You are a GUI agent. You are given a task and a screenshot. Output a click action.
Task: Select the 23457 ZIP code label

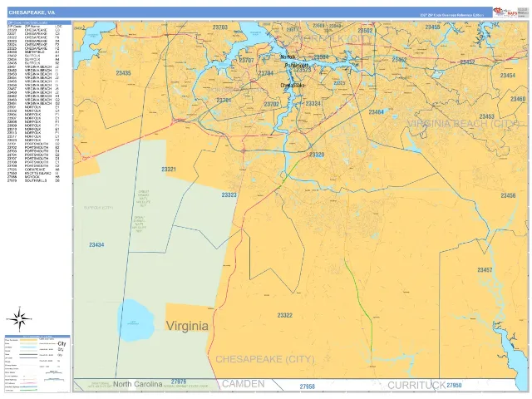click(x=485, y=269)
